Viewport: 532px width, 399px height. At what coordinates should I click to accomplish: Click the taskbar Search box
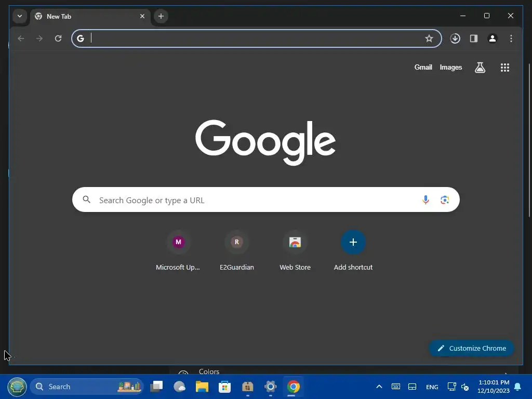87,387
